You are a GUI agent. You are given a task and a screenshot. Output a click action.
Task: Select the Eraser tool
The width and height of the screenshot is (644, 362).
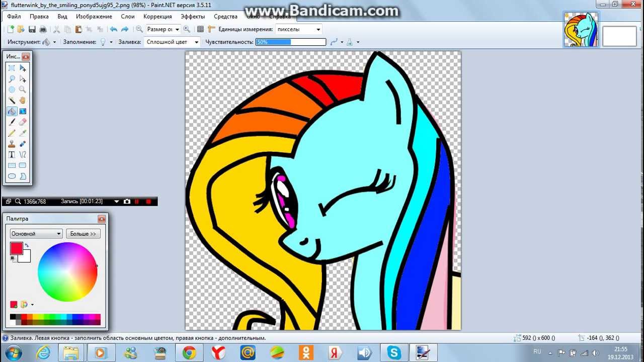(x=23, y=122)
